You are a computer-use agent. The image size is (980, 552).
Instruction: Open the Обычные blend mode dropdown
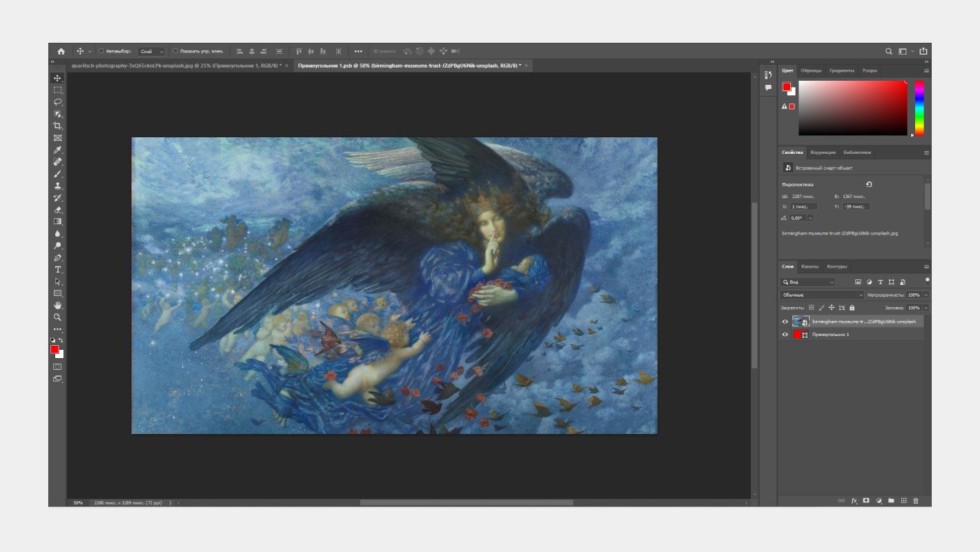(x=821, y=295)
